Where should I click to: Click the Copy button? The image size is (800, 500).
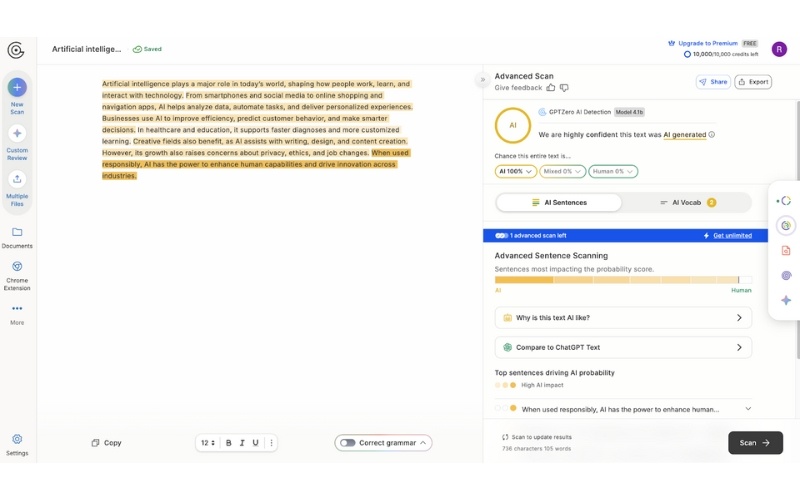[x=107, y=443]
